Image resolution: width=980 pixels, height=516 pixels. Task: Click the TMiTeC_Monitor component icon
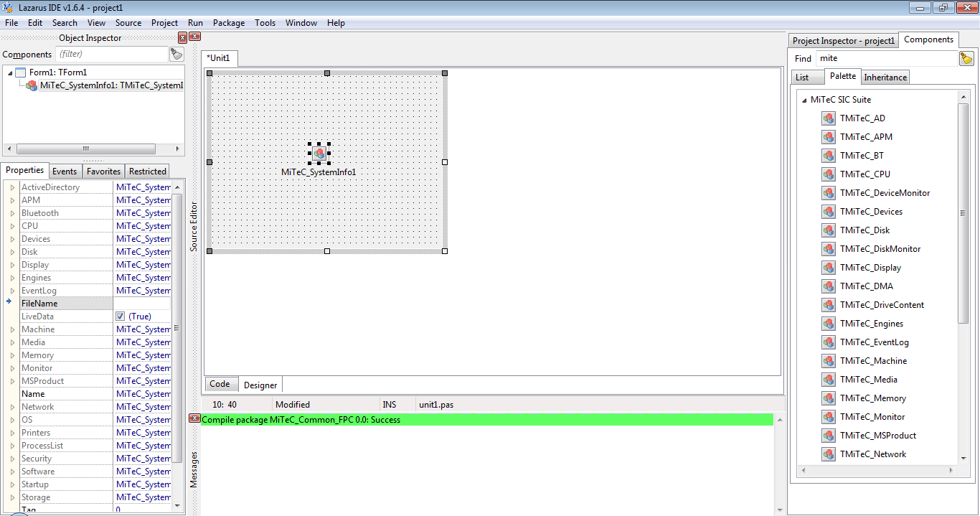829,417
